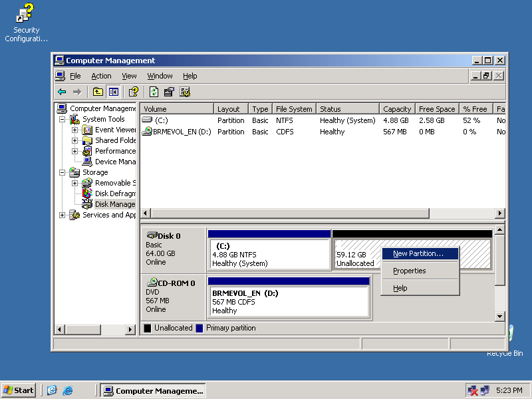Expand Services and Applications node
This screenshot has height=399, width=532.
point(62,215)
